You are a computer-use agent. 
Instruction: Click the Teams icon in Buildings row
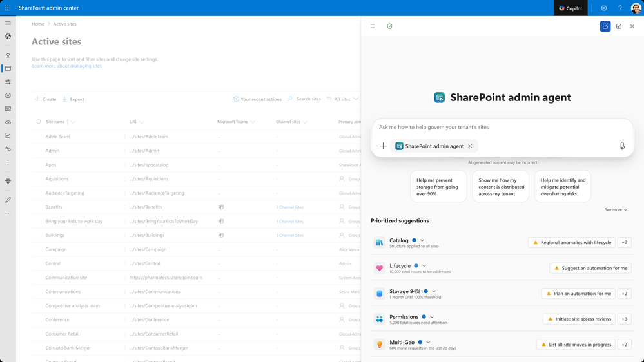[221, 235]
